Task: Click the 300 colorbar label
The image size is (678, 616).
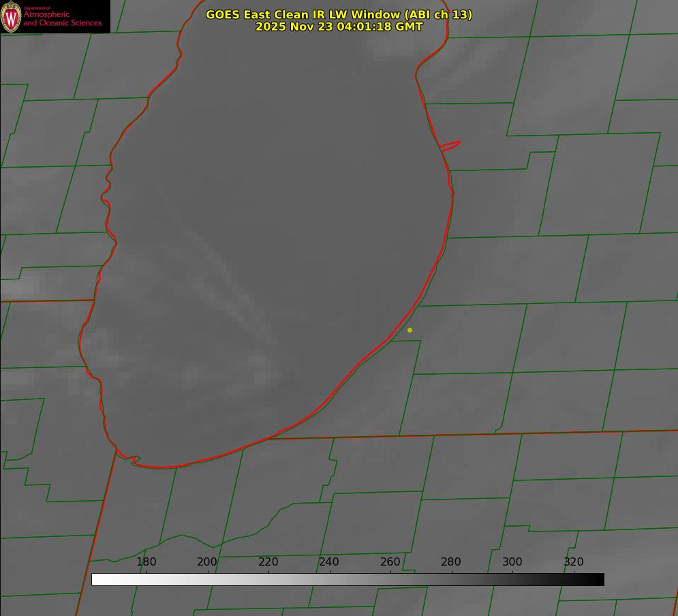Action: pos(512,561)
